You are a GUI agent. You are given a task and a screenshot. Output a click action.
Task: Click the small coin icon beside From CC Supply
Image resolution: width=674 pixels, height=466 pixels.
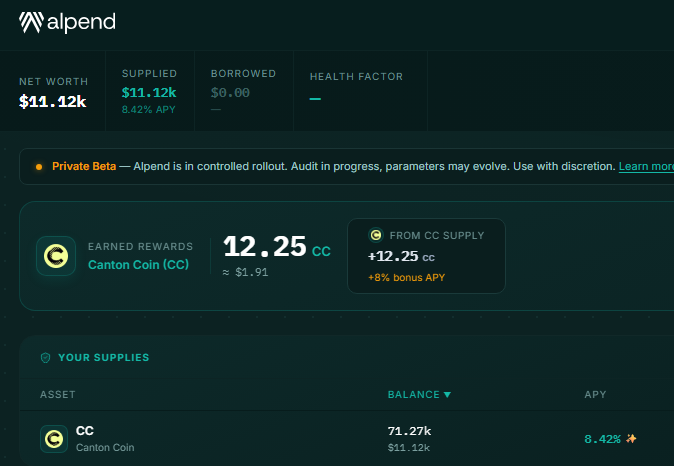[x=376, y=235]
